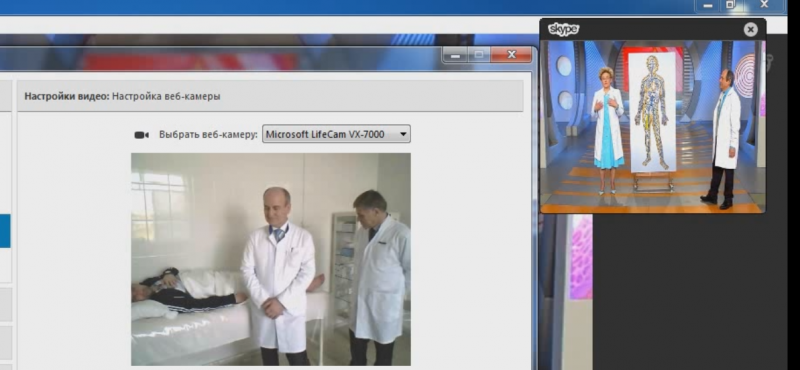Minimize the video settings dialog

455,55
